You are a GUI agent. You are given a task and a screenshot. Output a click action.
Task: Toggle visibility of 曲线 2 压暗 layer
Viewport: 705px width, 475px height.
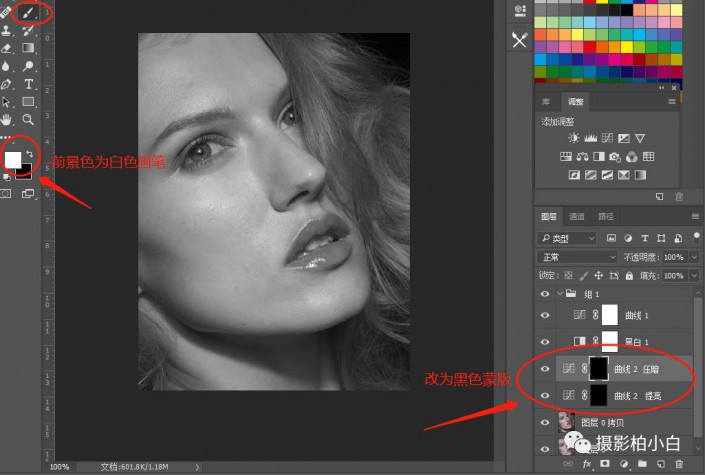click(x=545, y=369)
